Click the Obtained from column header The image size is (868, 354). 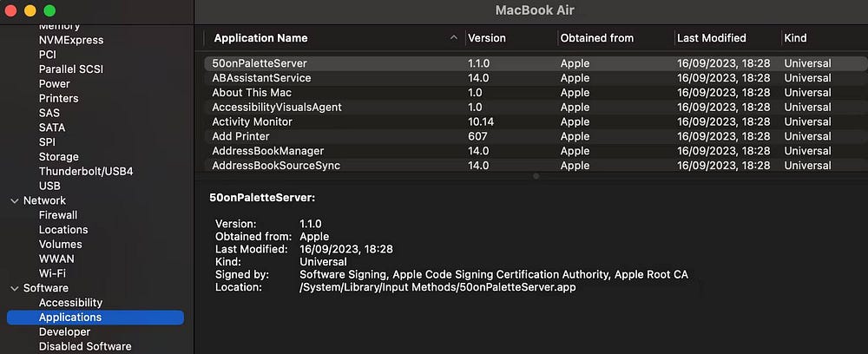[x=597, y=38]
